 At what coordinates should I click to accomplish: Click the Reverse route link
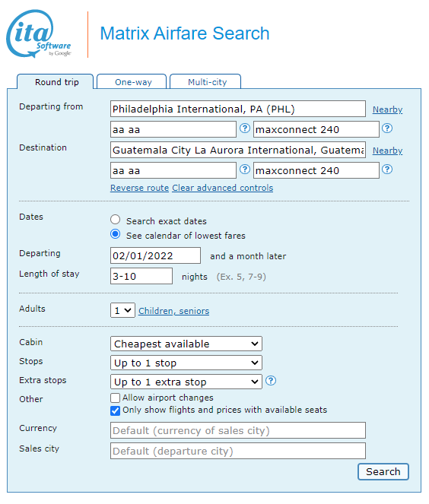[139, 188]
